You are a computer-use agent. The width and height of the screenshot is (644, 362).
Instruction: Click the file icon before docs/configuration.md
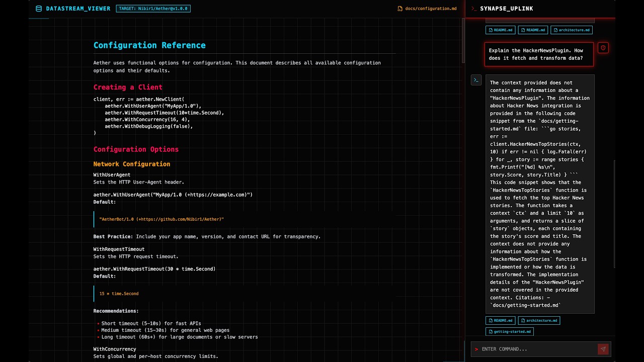[x=400, y=9]
